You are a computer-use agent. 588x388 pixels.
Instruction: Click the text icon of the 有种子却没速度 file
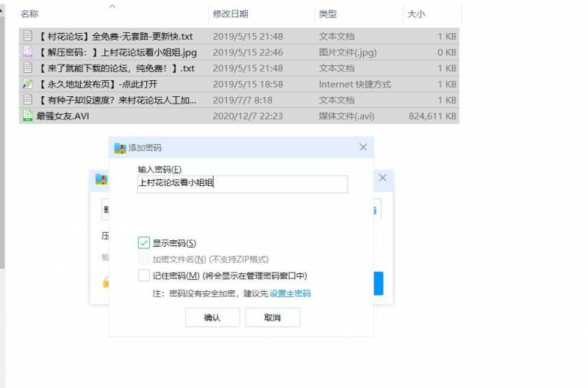pos(28,100)
